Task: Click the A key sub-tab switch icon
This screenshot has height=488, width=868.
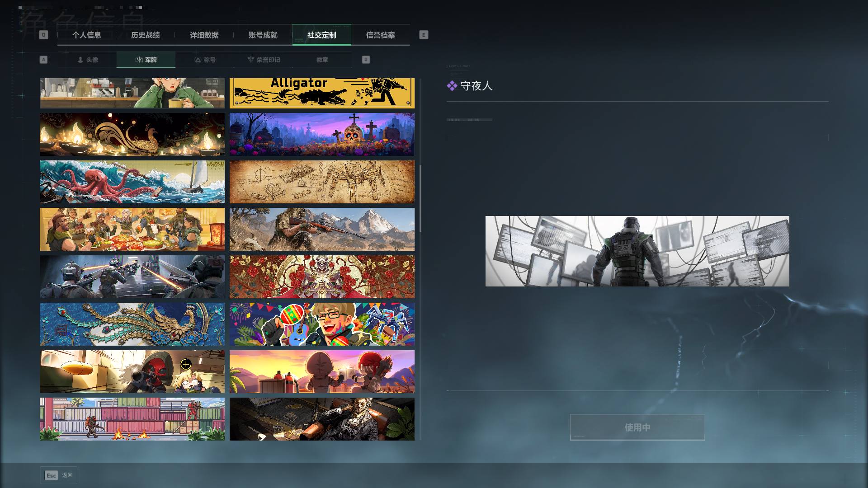Action: click(x=43, y=60)
